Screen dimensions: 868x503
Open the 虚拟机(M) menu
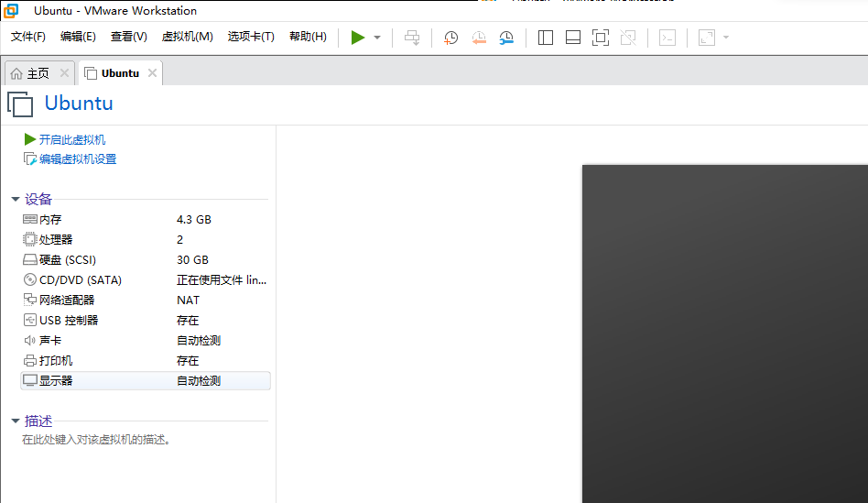tap(187, 37)
